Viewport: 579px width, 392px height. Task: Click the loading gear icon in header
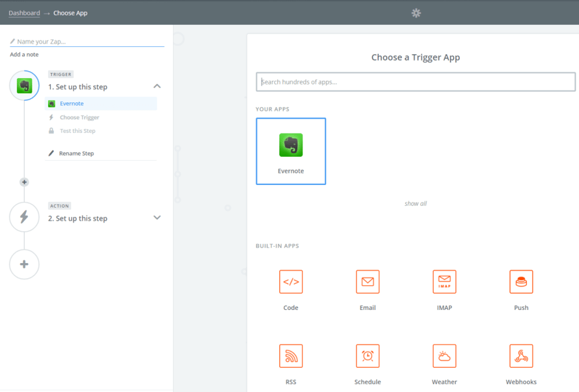[416, 13]
